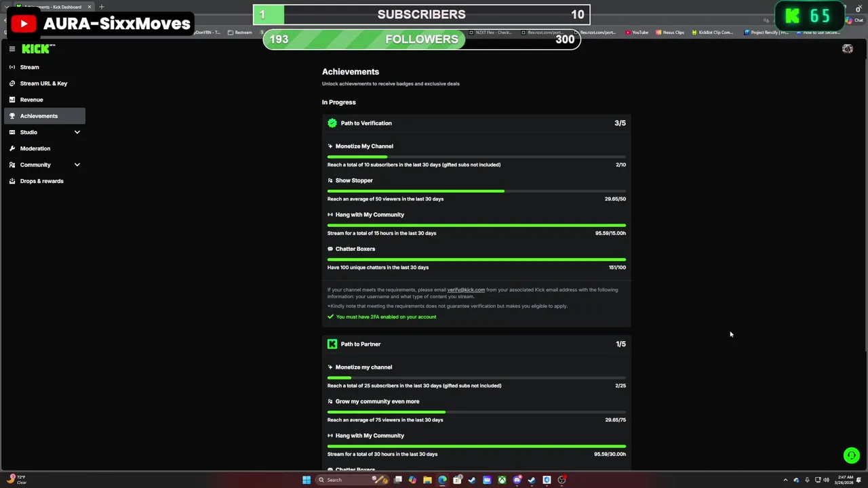
Task: Click the verify@kick.com email link
Action: click(466, 290)
